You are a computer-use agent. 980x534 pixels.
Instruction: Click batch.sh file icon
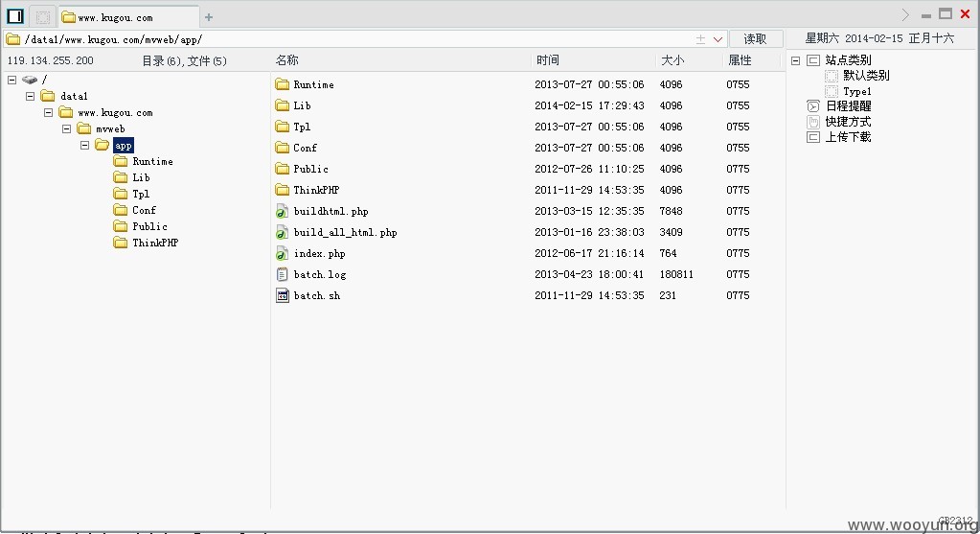pos(283,296)
